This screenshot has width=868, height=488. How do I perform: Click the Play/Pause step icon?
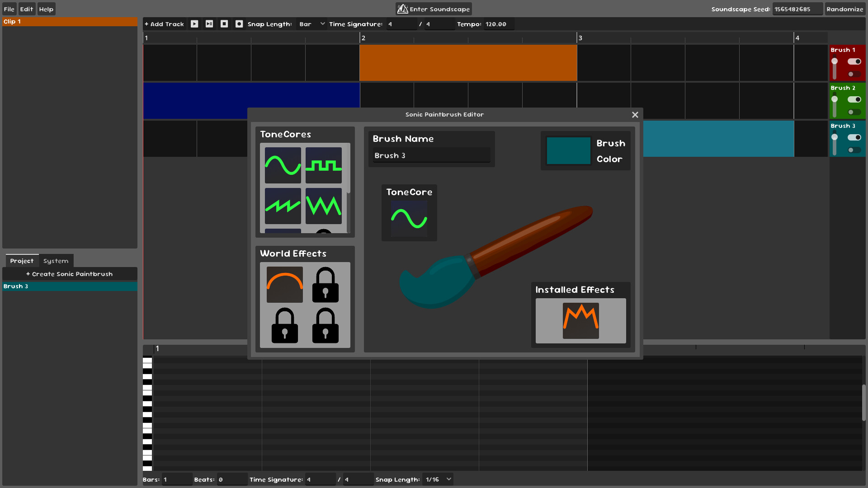[209, 24]
